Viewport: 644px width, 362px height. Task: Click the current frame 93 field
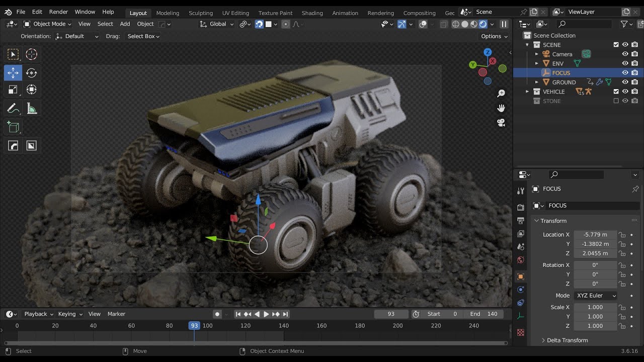click(391, 314)
